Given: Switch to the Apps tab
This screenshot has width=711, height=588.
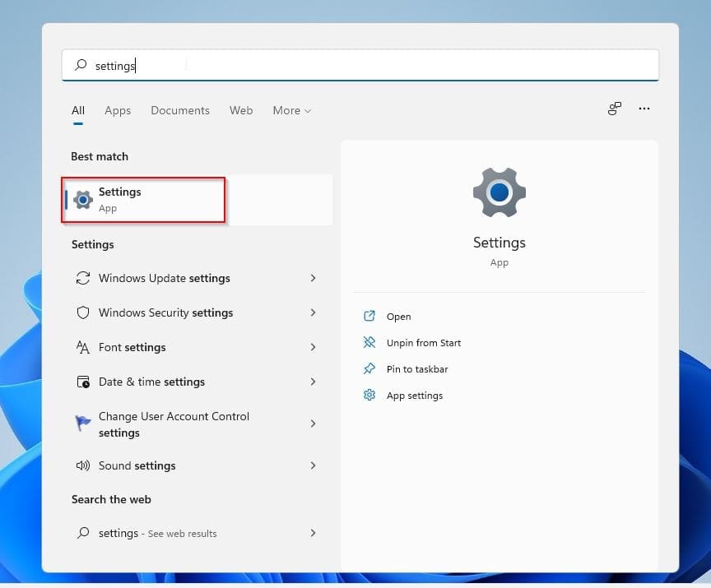Looking at the screenshot, I should point(118,110).
